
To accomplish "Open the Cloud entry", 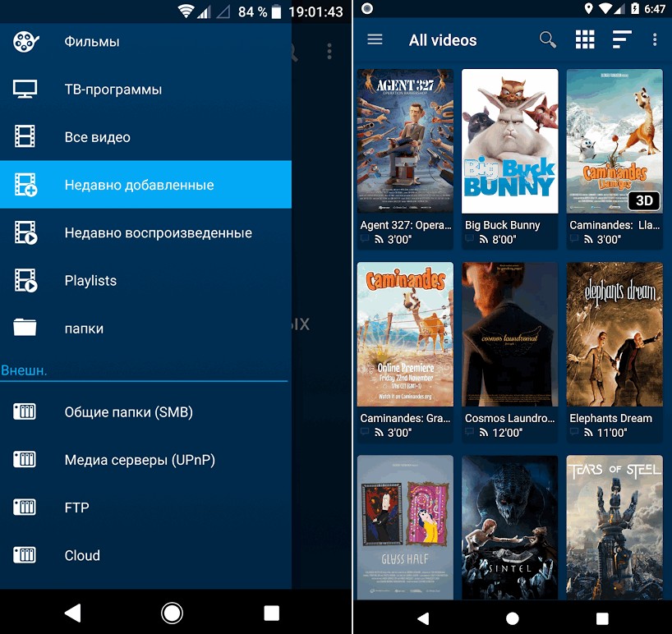I will click(145, 555).
